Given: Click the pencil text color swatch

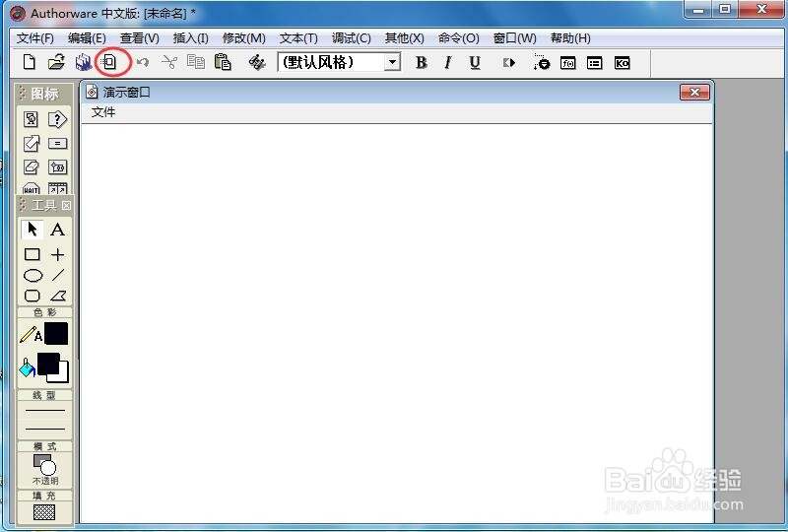Looking at the screenshot, I should (x=56, y=333).
